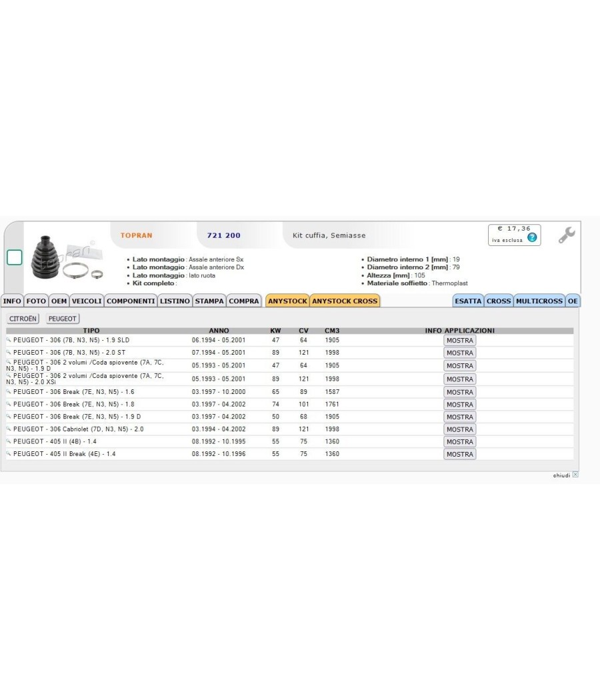This screenshot has width=600, height=700.
Task: Click magnifier icon beside 306 Break 1.6
Action: point(9,391)
